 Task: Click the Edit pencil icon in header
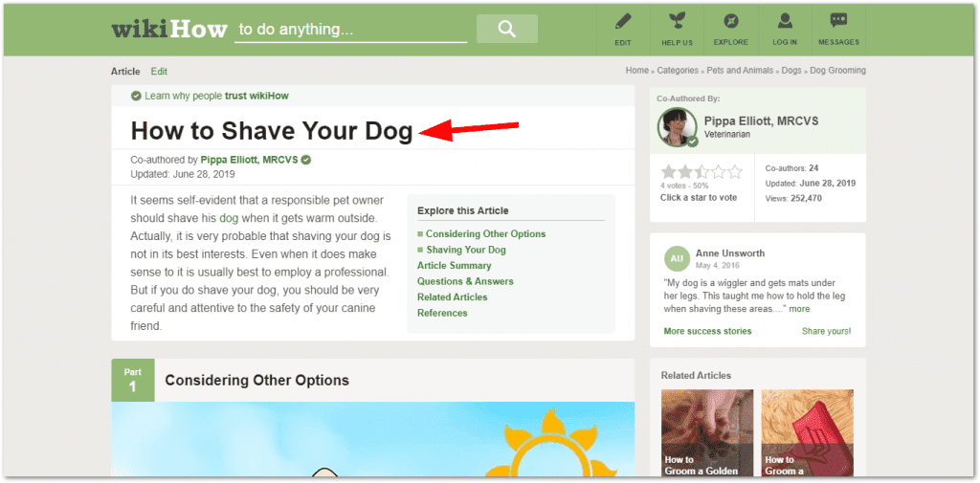[622, 22]
